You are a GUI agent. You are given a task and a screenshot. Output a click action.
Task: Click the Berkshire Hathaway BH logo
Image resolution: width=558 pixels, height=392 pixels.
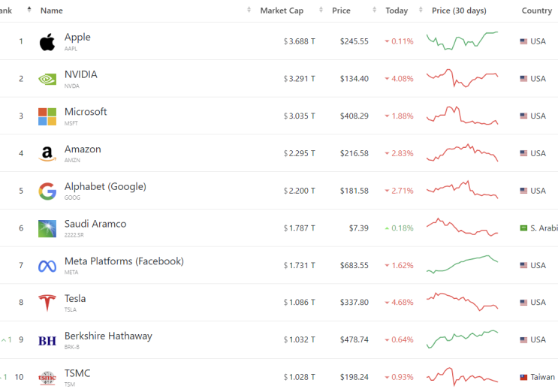47,340
